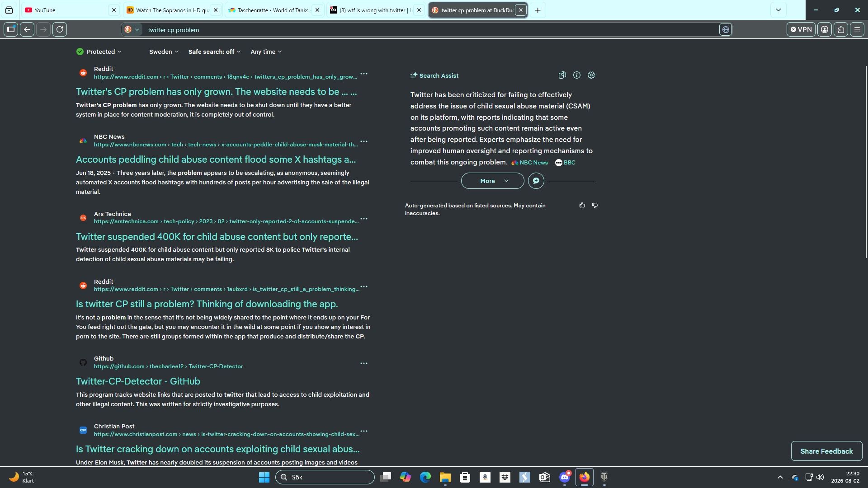The image size is (868, 488).
Task: Open the Safe search: off dropdown
Action: pos(215,52)
